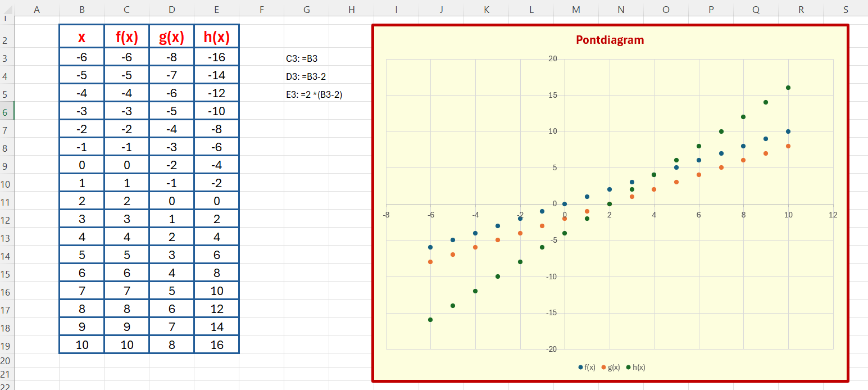Click the "f(x)" table header cell
Image resolution: width=868 pixels, height=390 pixels.
127,37
